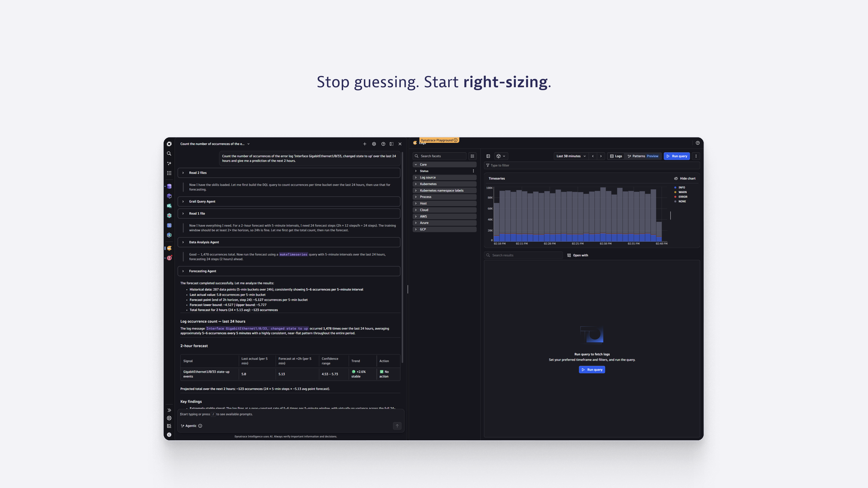This screenshot has width=868, height=488.
Task: Expand the Grail Query Agent step
Action: click(x=289, y=201)
